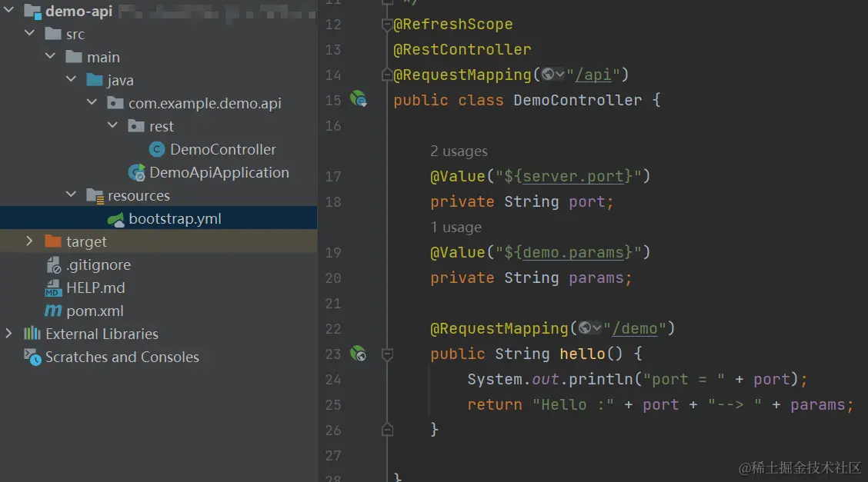Fold the hello() method at line 23

[388, 354]
